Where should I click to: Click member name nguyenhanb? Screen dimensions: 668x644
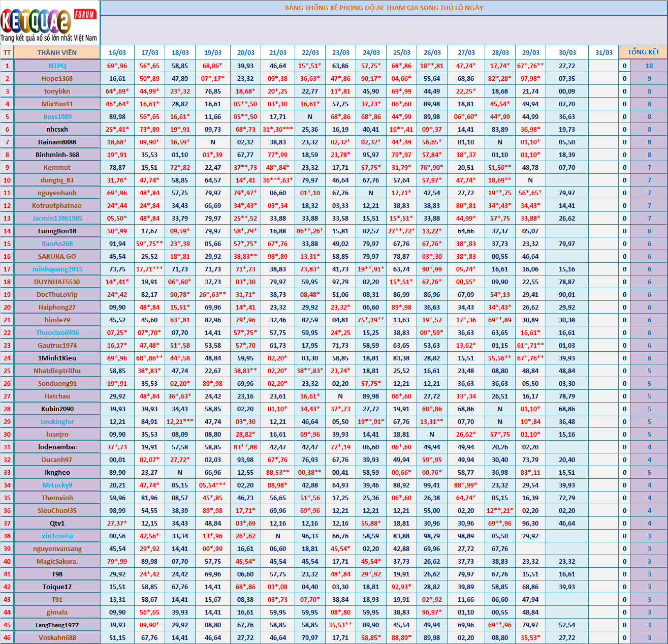click(57, 193)
